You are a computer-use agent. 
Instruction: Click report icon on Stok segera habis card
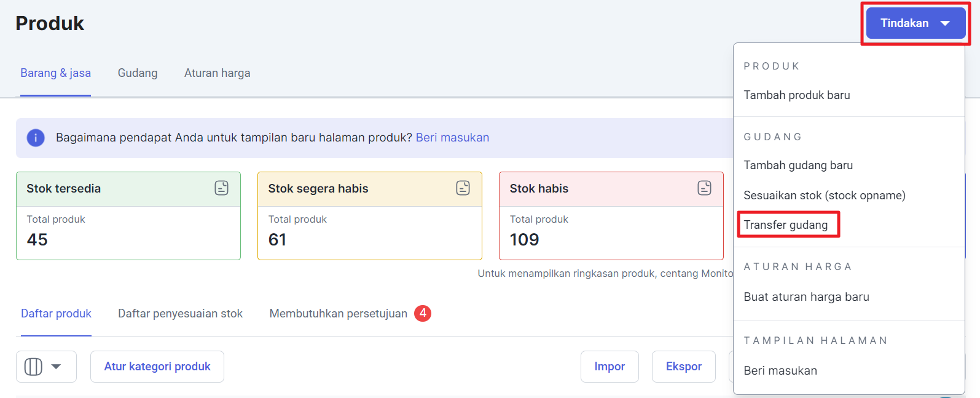pyautogui.click(x=463, y=188)
